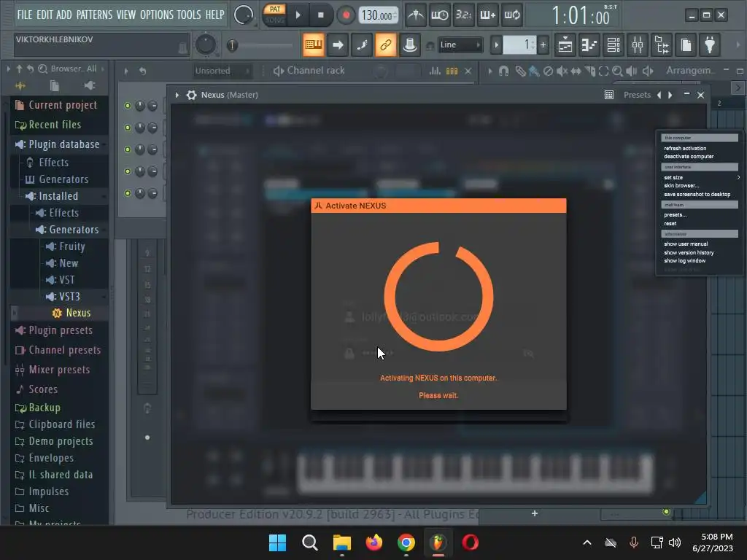Click the Nexus plugin gear icon
Screen dimensions: 747x560
(x=192, y=95)
